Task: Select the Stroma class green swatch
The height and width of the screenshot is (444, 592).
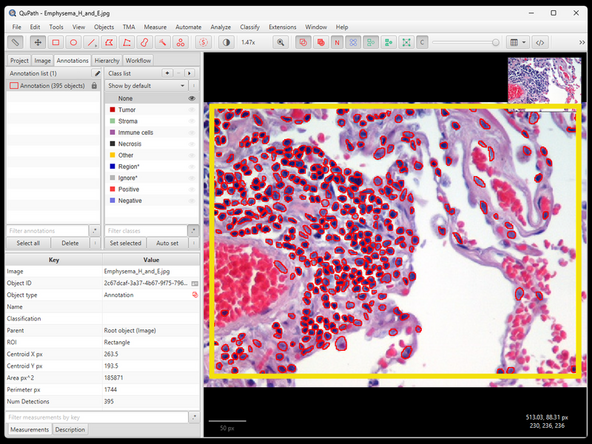Action: (112, 121)
